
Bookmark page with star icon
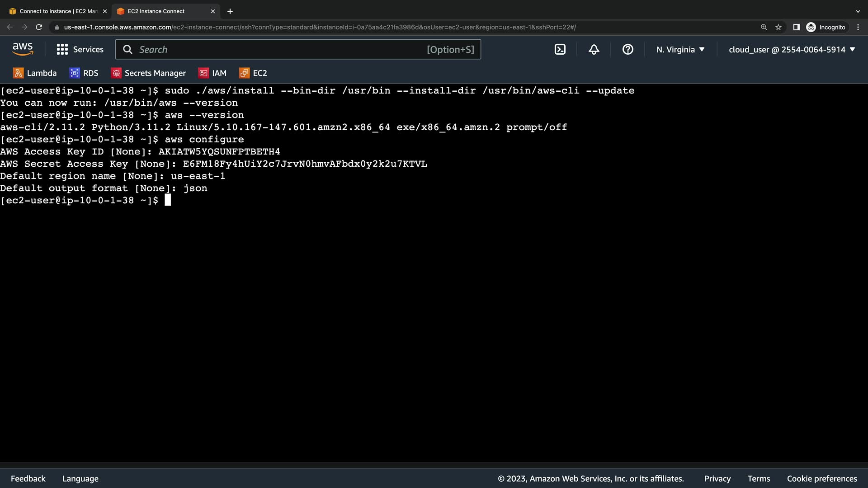click(778, 27)
